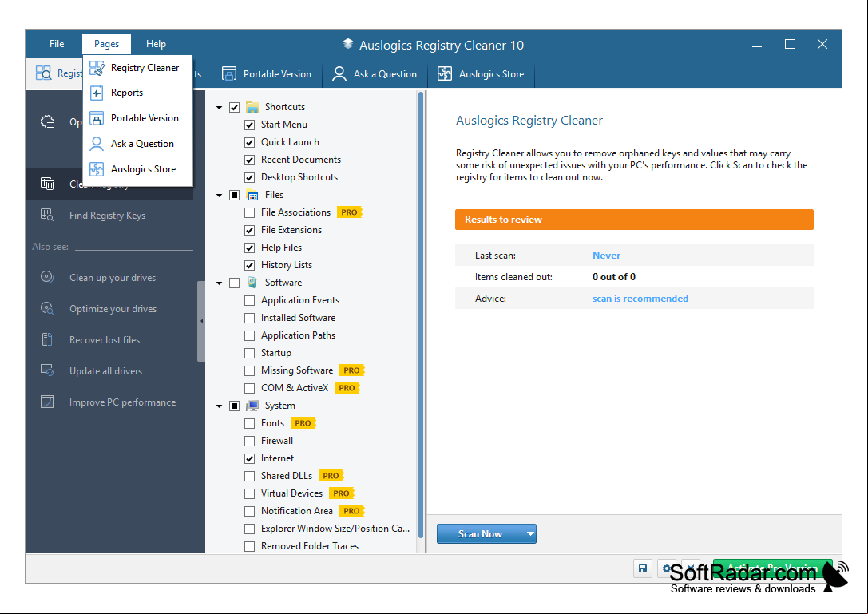This screenshot has width=868, height=614.
Task: Choose Auslogics Store from the Pages menu
Action: (x=138, y=169)
